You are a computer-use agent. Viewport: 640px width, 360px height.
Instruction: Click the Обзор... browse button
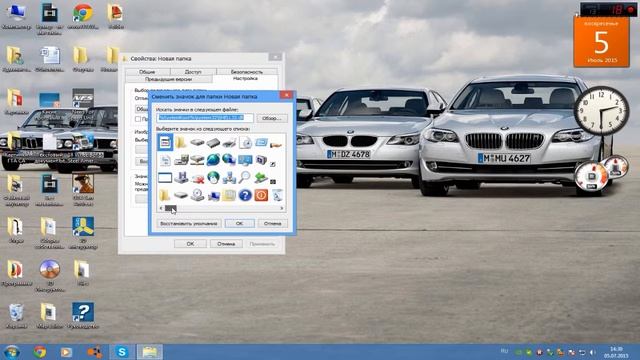click(x=272, y=118)
